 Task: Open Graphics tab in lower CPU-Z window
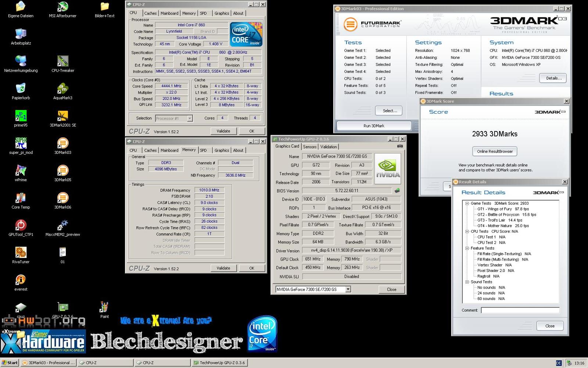pos(222,151)
